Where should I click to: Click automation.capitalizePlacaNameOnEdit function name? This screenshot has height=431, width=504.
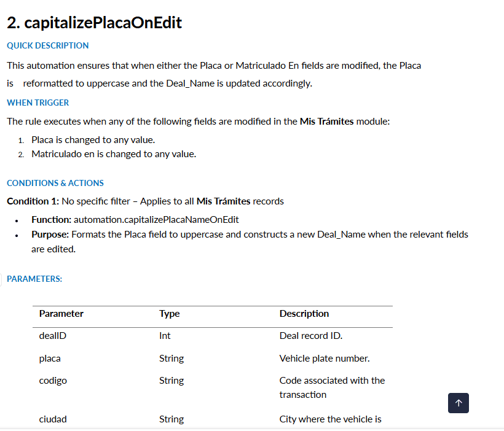[x=156, y=219]
